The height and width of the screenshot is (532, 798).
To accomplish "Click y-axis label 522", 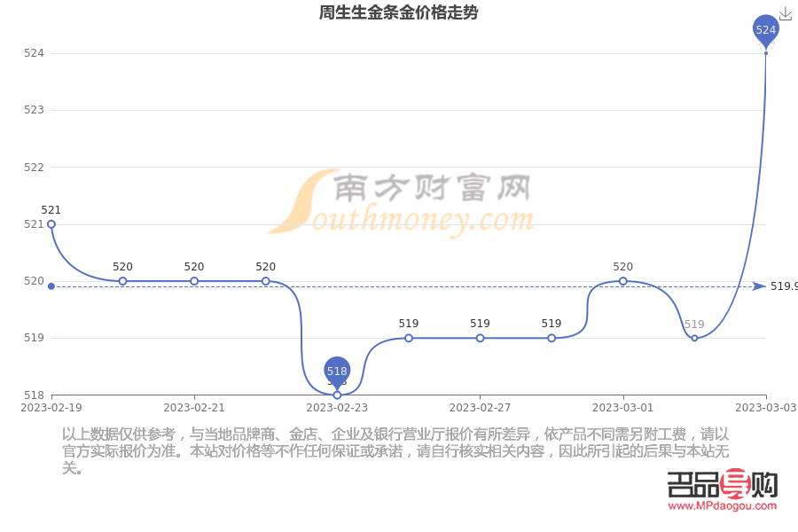I will 34,168.
